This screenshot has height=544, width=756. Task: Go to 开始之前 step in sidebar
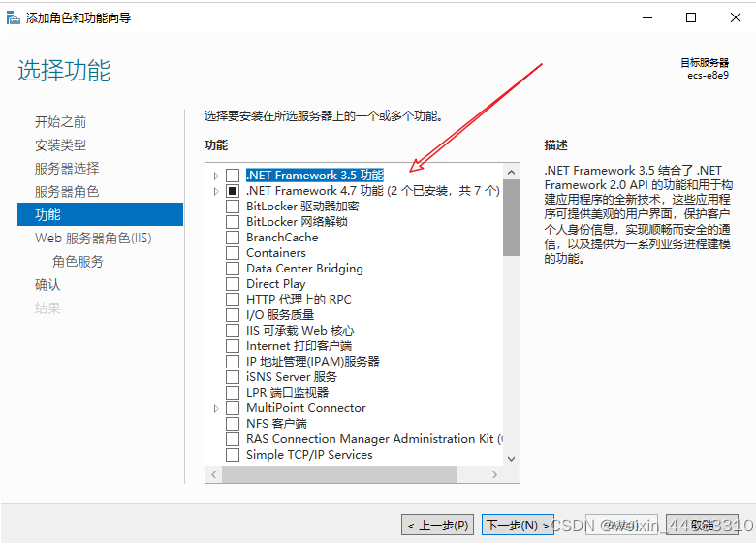pyautogui.click(x=60, y=121)
